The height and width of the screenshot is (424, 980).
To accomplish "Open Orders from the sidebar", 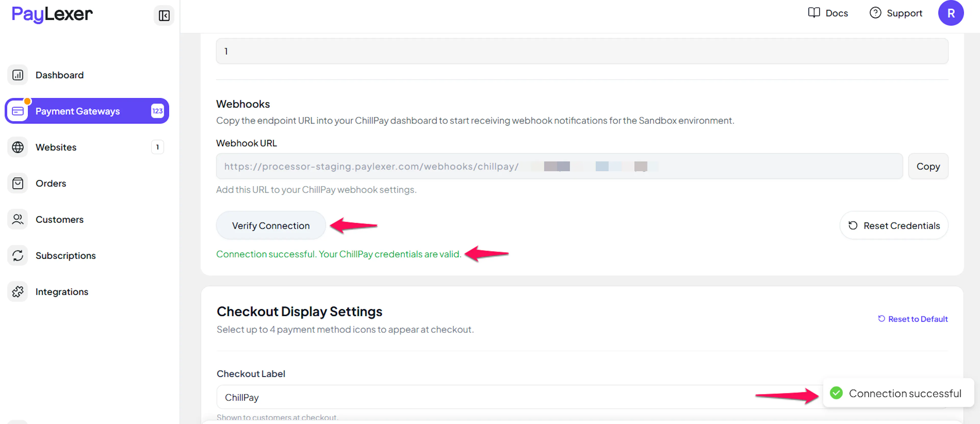I will [x=87, y=184].
